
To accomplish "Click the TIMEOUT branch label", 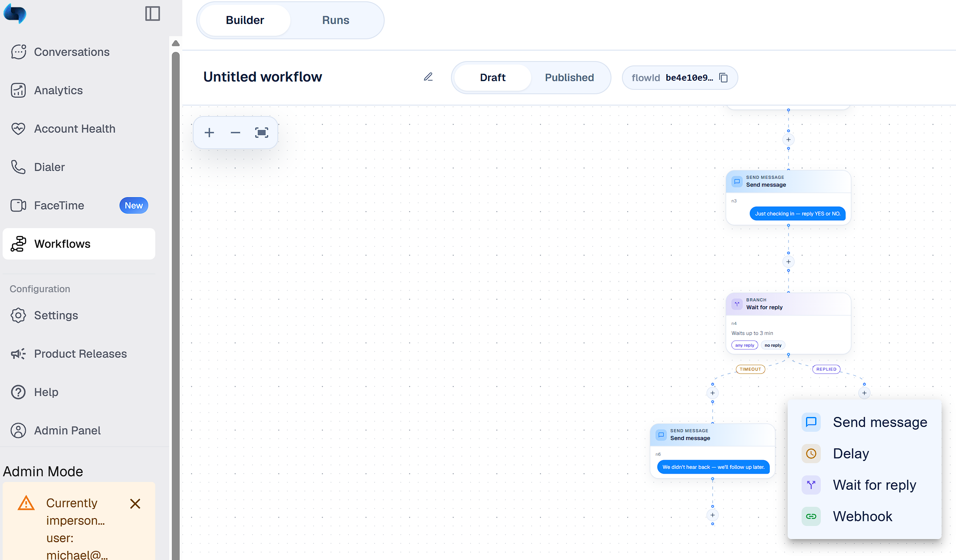I will (750, 369).
